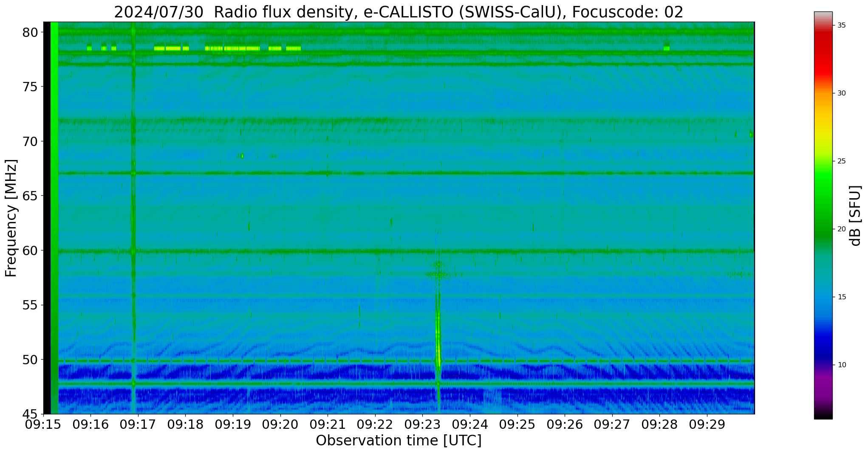Click the 09:28 time tick label
The image size is (868, 453).
pos(659,424)
